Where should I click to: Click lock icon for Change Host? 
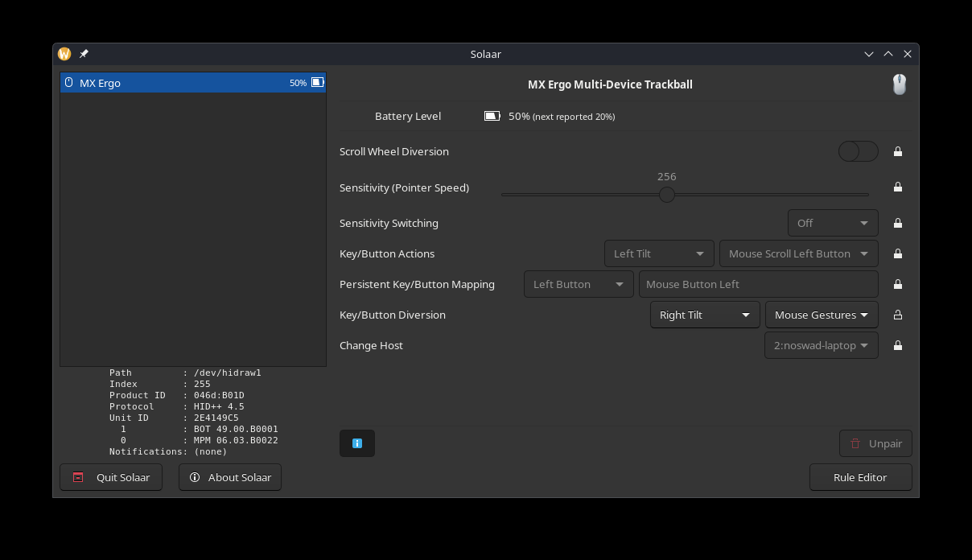tap(898, 345)
